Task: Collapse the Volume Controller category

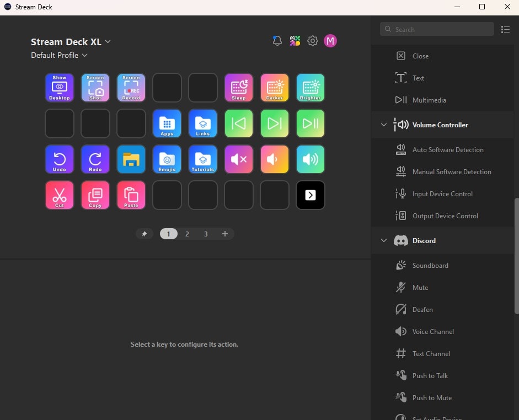Action: [384, 125]
